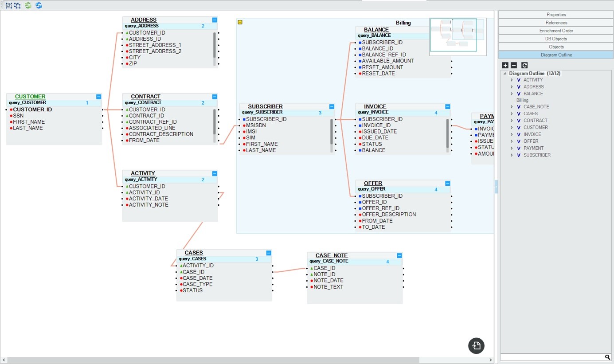Screen dimensions: 614x364
Task: Click the blue refresh arrows toolbar icon
Action: point(39,5)
